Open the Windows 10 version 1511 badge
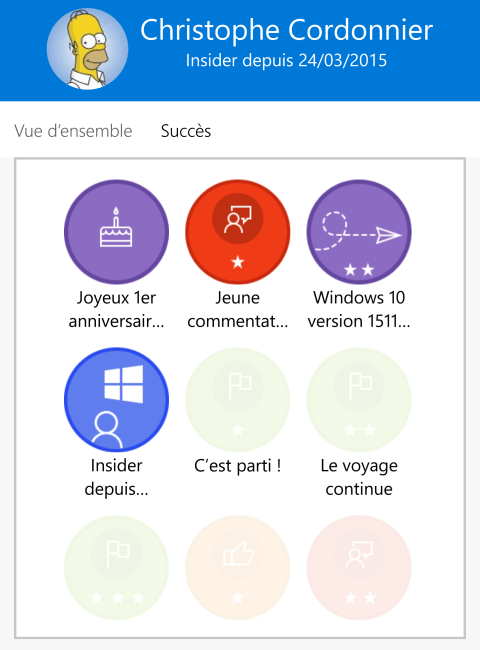Viewport: 480px width, 650px height. [359, 232]
